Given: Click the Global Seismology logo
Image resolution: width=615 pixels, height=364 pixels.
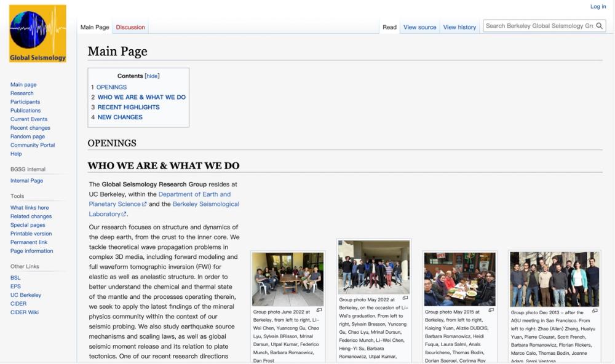Looking at the screenshot, I should coord(38,33).
